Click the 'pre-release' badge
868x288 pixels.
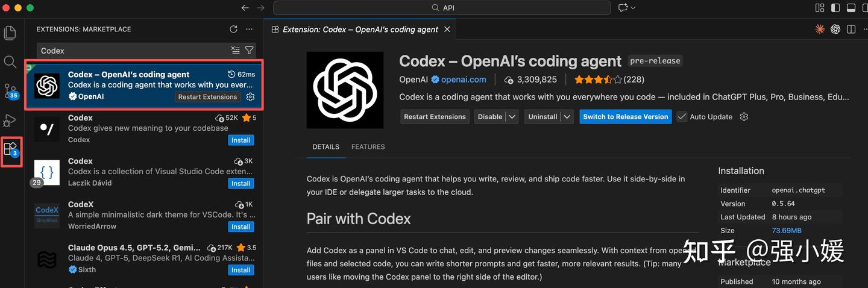[655, 61]
